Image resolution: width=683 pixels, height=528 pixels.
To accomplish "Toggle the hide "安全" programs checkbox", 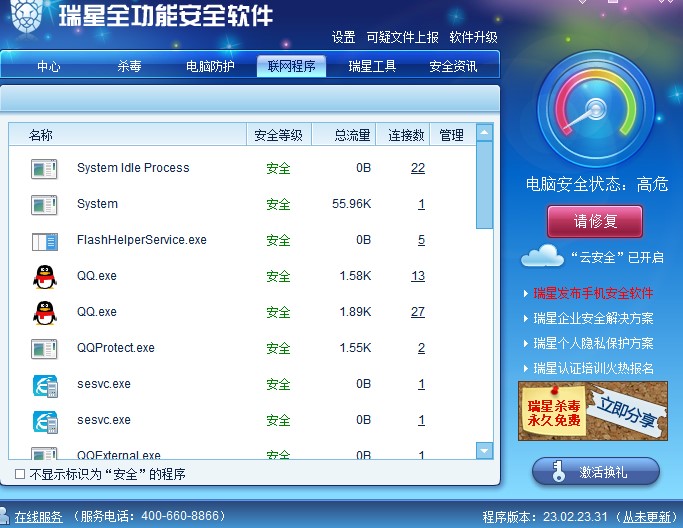I will (20, 474).
